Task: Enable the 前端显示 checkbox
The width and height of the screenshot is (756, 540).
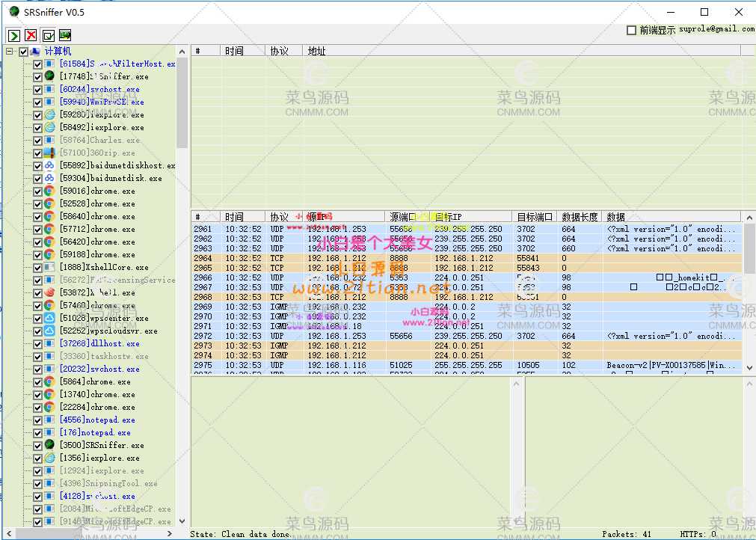Action: coord(632,30)
